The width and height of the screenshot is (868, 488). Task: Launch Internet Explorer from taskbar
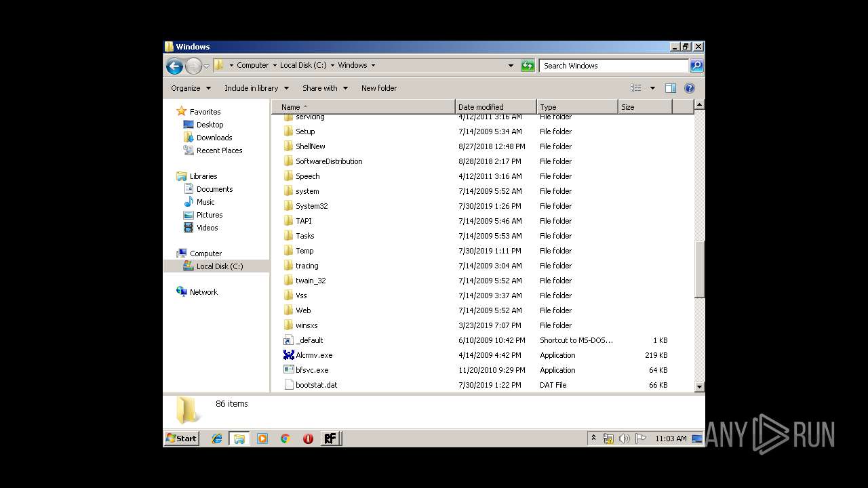click(217, 439)
